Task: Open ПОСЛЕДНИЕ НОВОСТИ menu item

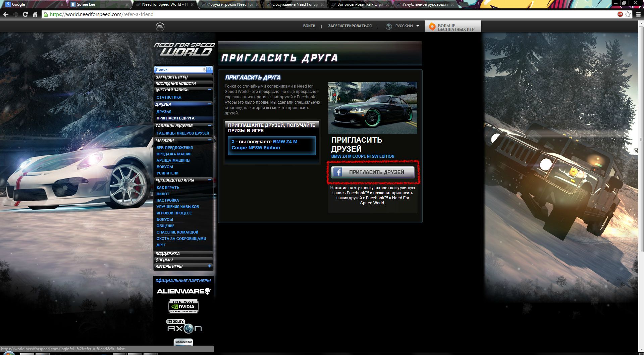Action: pos(183,84)
